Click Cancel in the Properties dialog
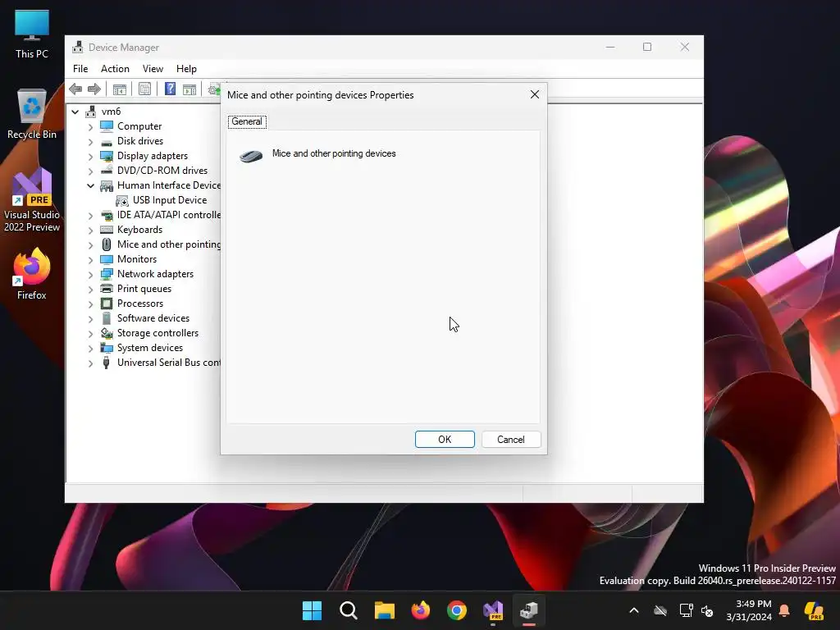Image resolution: width=840 pixels, height=630 pixels. pyautogui.click(x=511, y=440)
